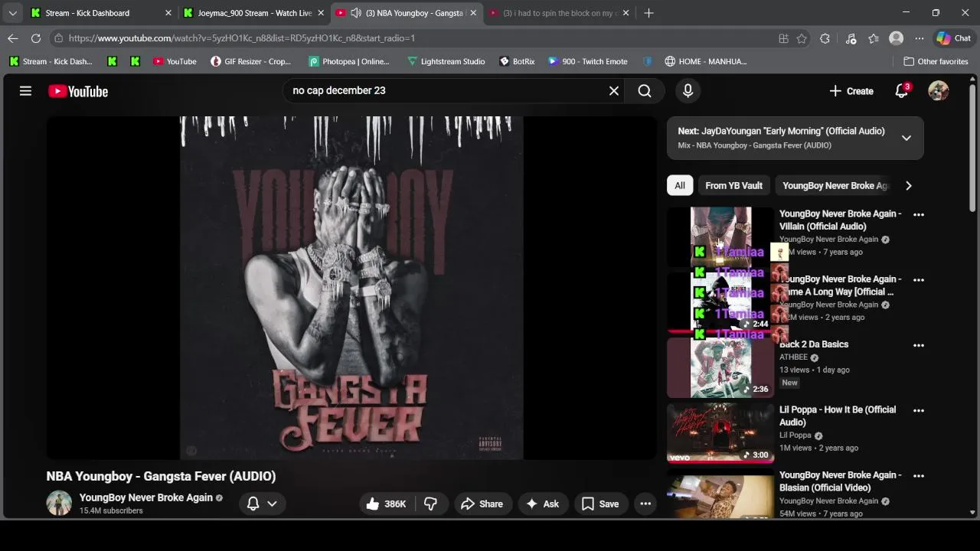This screenshot has width=980, height=551.
Task: Open a new browser tab
Action: (648, 13)
